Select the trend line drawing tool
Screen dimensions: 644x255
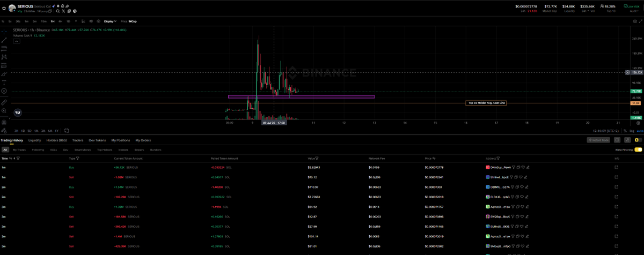pyautogui.click(x=4, y=40)
